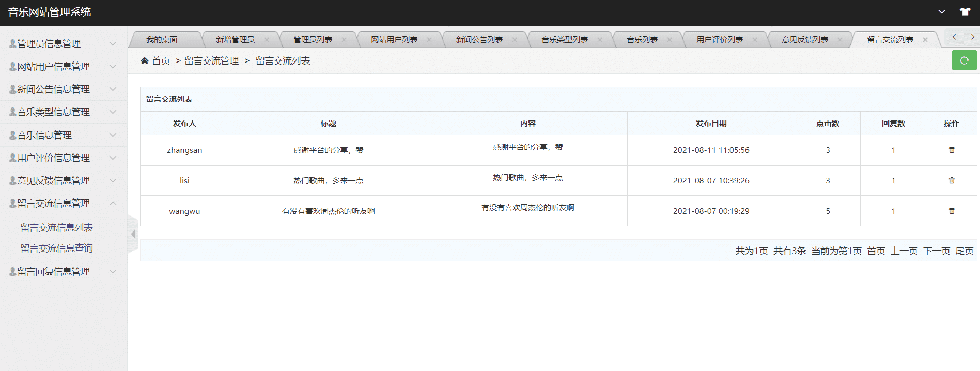
Task: Expand 管理员信息管理 menu
Action: 63,44
